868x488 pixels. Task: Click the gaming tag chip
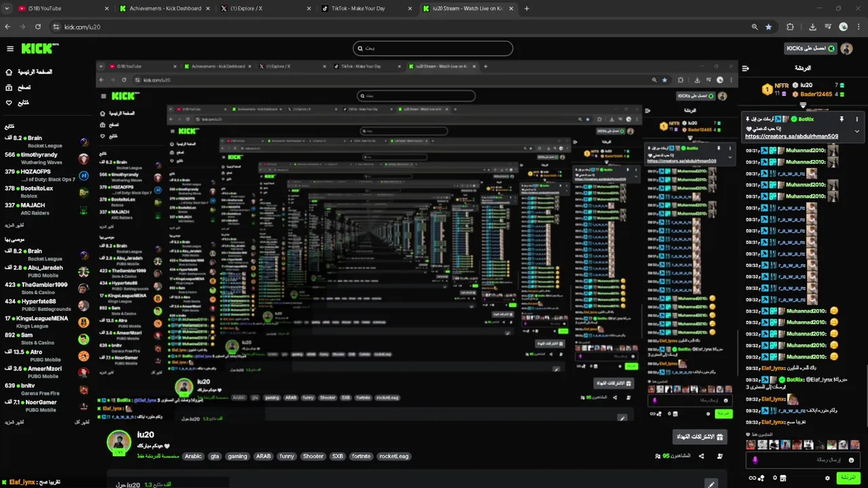237,456
